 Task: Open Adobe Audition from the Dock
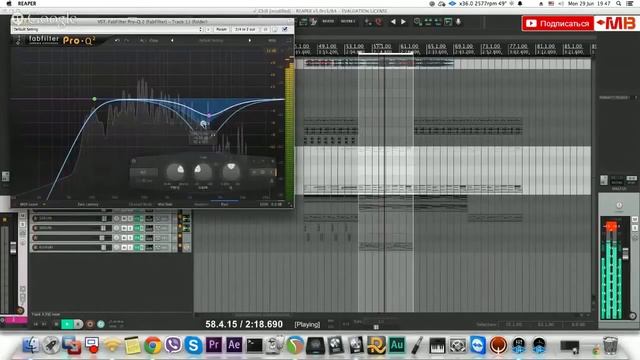396,345
